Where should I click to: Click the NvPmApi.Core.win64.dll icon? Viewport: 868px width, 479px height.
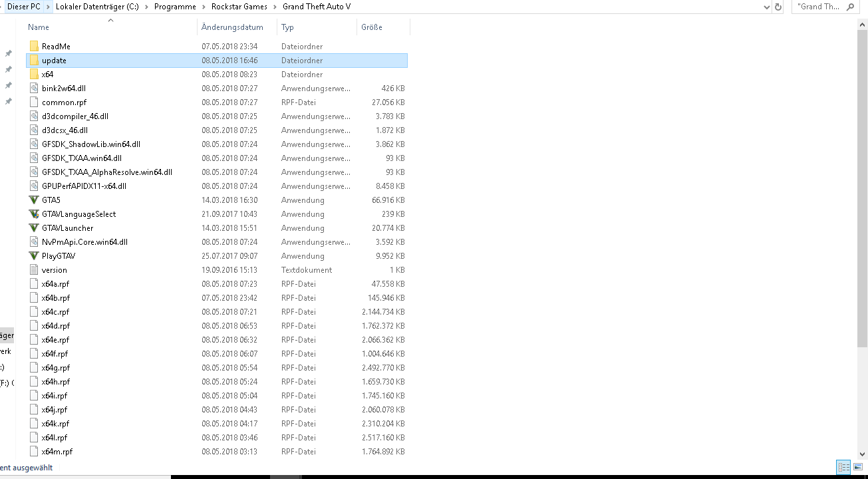point(35,241)
